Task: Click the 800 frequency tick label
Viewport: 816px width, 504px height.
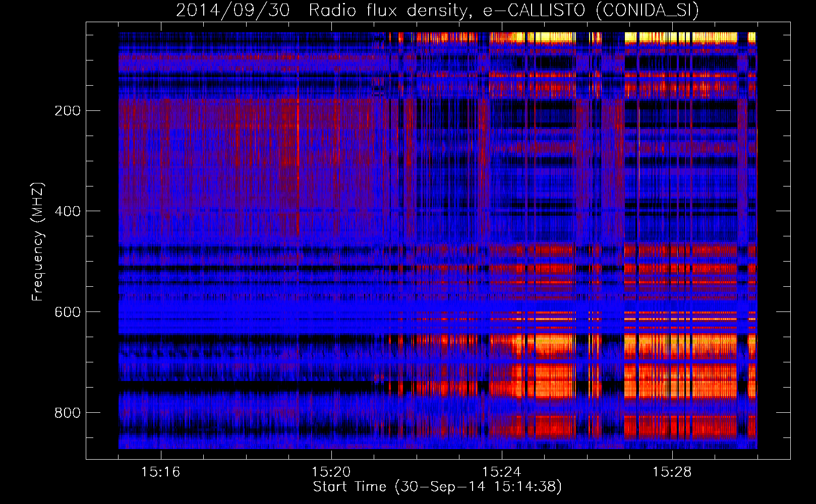Action: (x=68, y=413)
